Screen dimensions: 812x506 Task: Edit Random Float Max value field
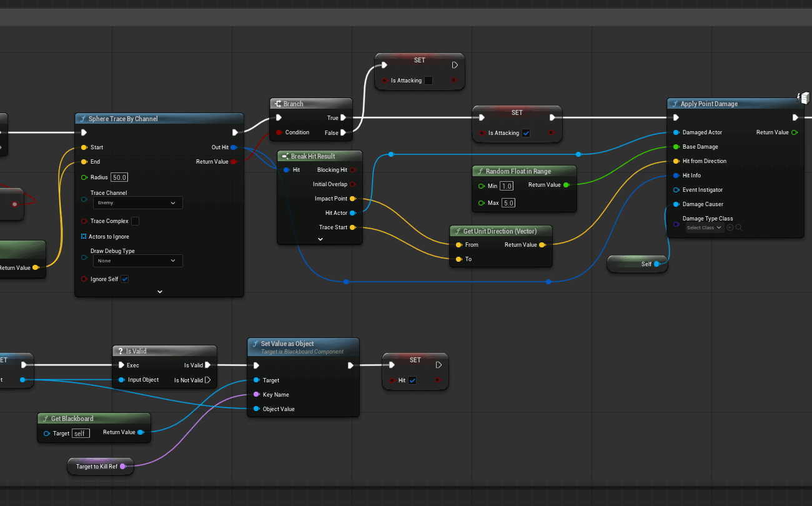click(x=508, y=203)
